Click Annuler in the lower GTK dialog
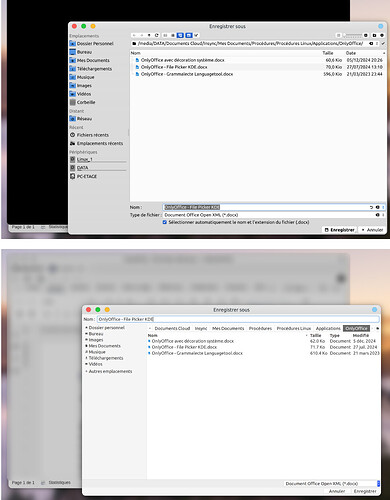Screen dimensions: 390x500 [337, 491]
